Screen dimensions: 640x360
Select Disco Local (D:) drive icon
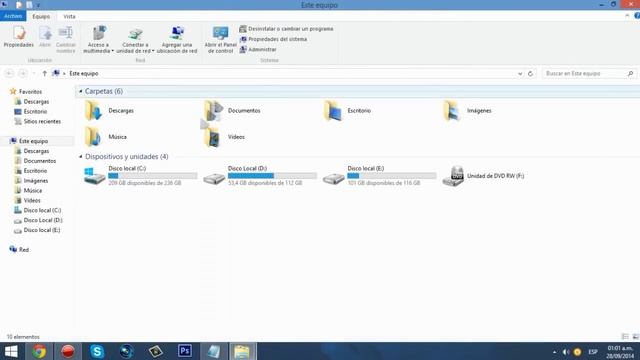[214, 178]
